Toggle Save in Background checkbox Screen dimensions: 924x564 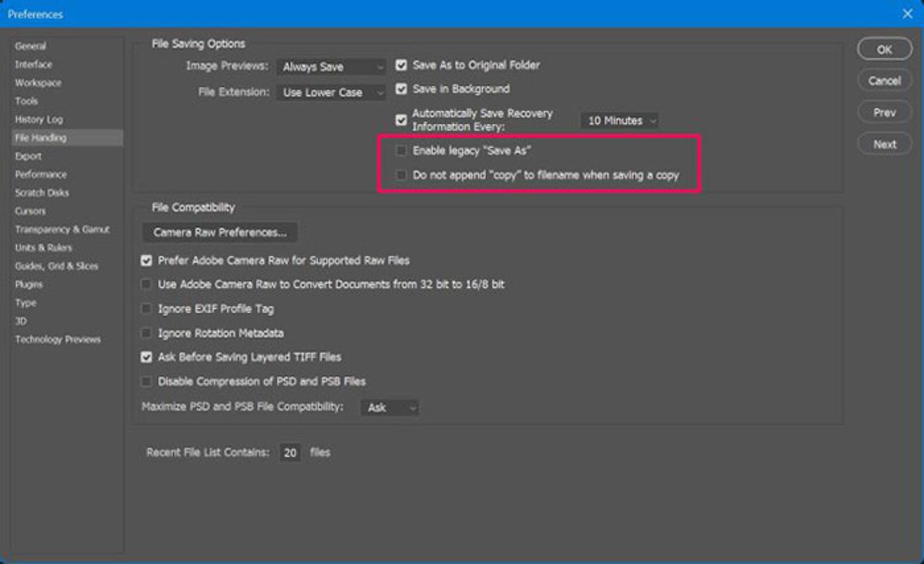point(401,89)
